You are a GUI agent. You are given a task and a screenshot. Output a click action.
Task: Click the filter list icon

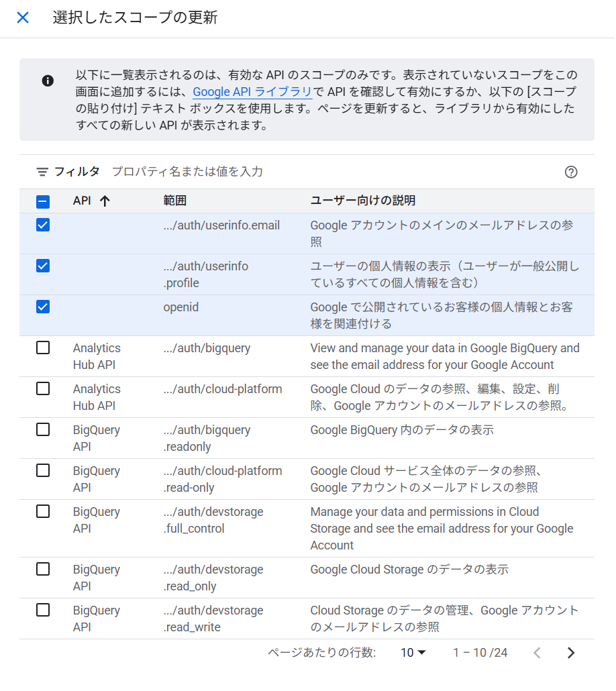tap(42, 172)
